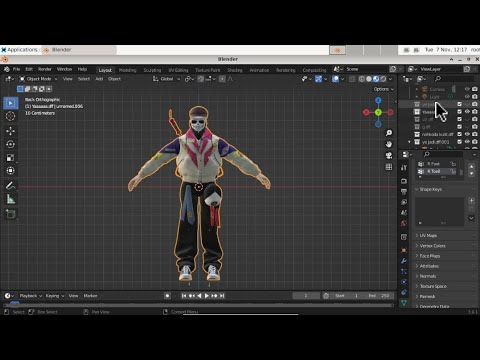Viewport: 480px width, 360px height.
Task: Open the Keying dropdown in timeline
Action: (55, 296)
